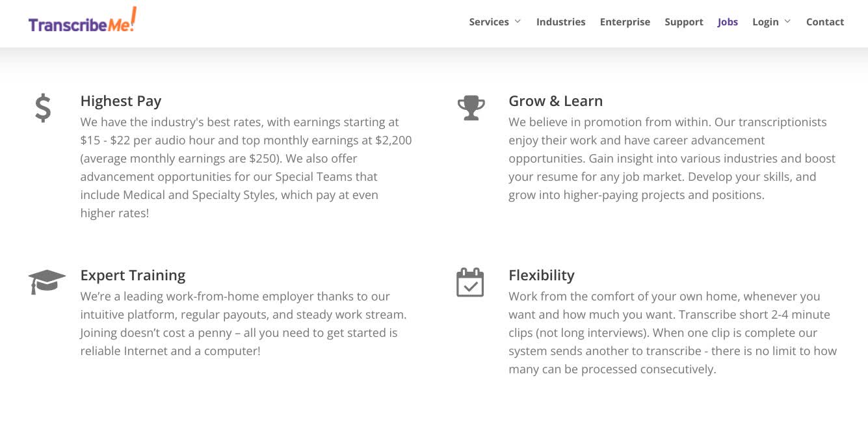Click the Highest Pay heading

tap(121, 101)
